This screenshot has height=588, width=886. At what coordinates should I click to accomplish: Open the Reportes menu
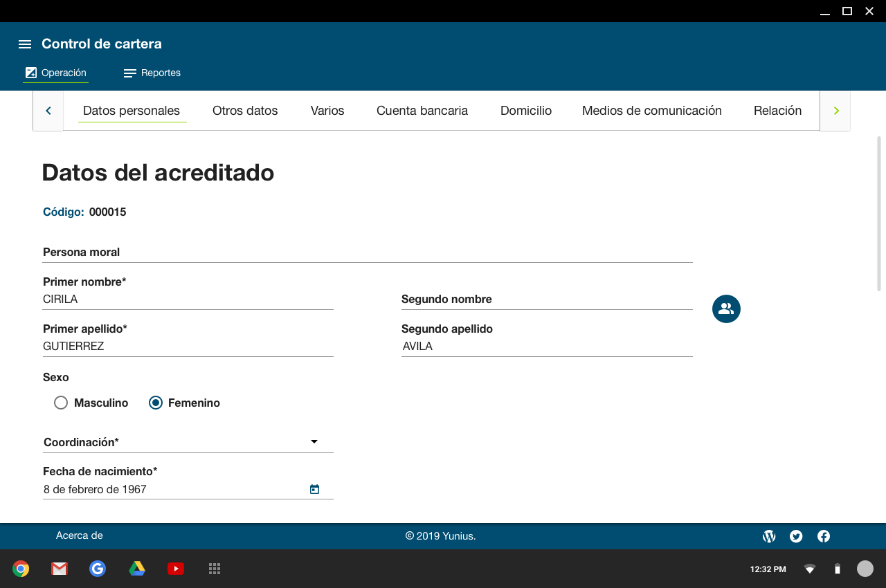(152, 73)
